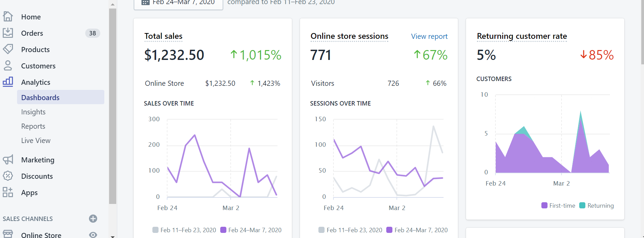This screenshot has width=644, height=238.
Task: Open the Dashboards submenu item
Action: tap(61, 97)
